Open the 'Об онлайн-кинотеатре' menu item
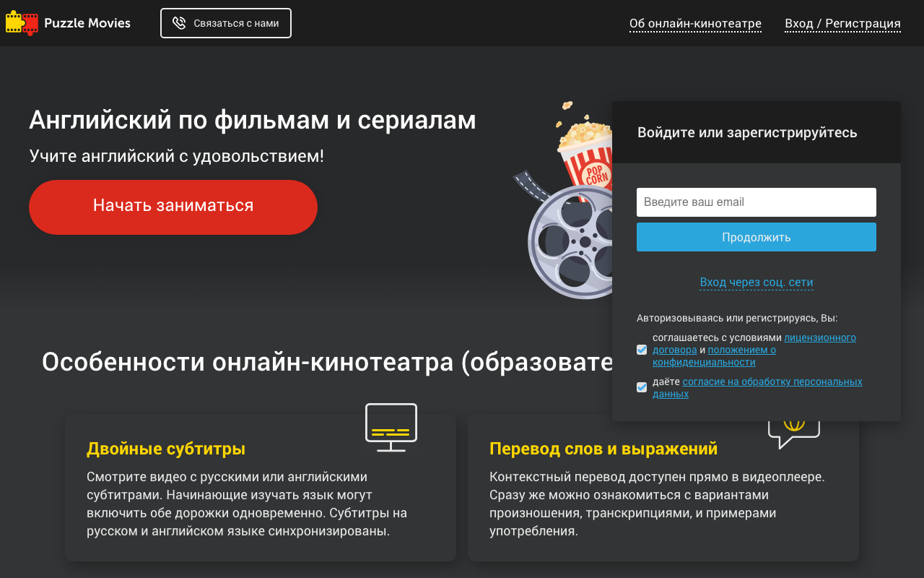 (694, 23)
